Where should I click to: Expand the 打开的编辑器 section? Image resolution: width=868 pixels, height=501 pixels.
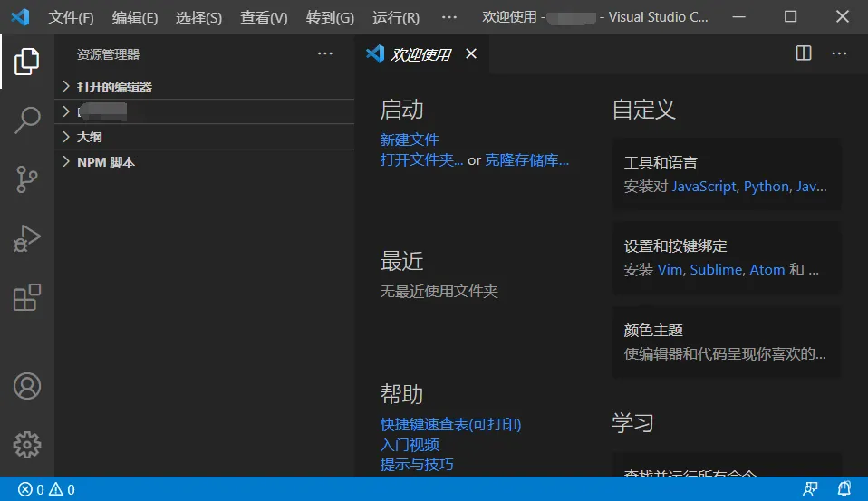tap(204, 86)
